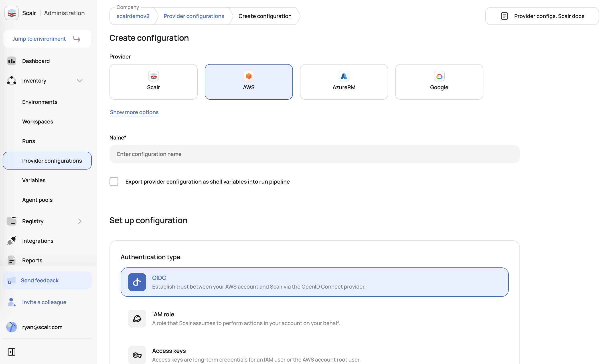Image resolution: width=608 pixels, height=364 pixels.
Task: Click the configuration Name input field
Action: pyautogui.click(x=314, y=154)
